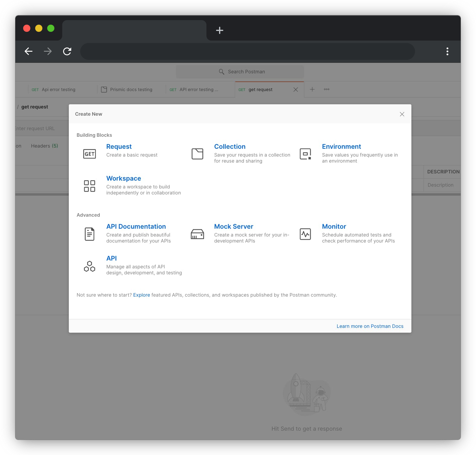Go back in the browser
The height and width of the screenshot is (455, 476).
(29, 51)
